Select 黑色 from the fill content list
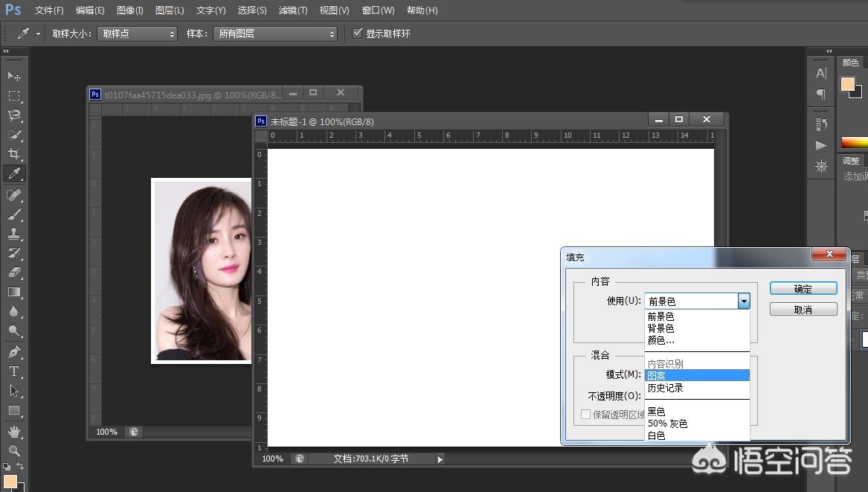Screen dimensions: 868x492 (x=655, y=411)
